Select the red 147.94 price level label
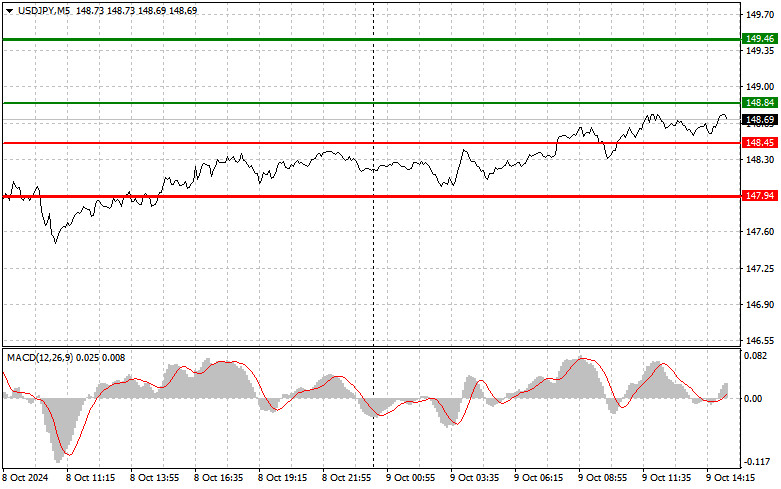The height and width of the screenshot is (489, 781). (x=760, y=196)
